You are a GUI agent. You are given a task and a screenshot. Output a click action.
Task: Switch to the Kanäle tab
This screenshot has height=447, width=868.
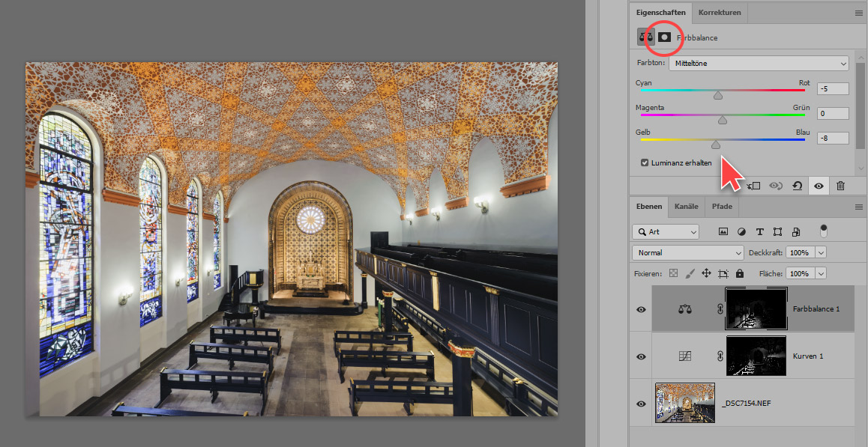click(x=687, y=207)
